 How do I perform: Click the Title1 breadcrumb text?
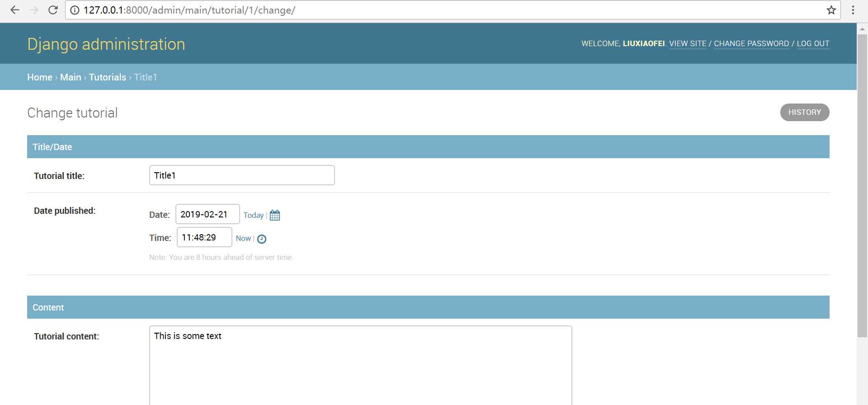point(146,77)
